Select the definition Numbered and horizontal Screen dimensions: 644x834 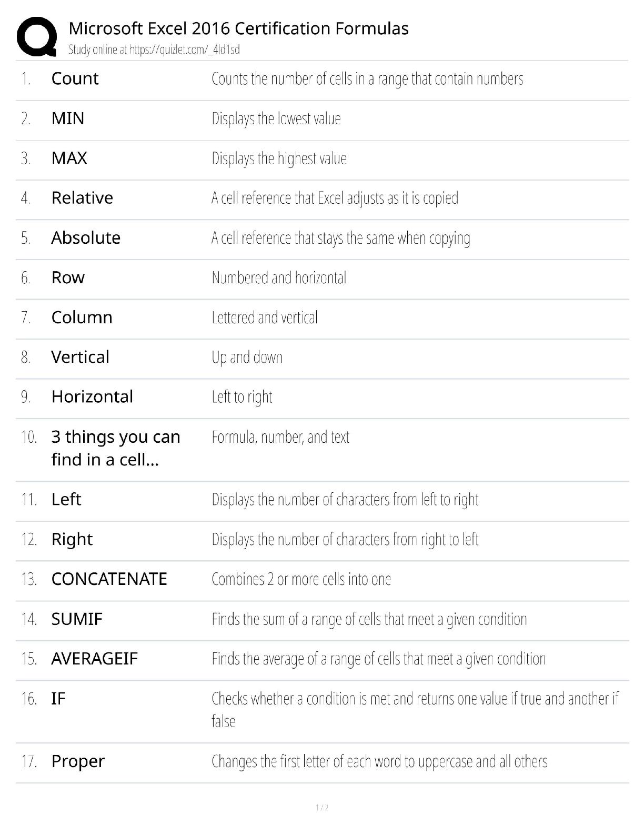coord(279,277)
